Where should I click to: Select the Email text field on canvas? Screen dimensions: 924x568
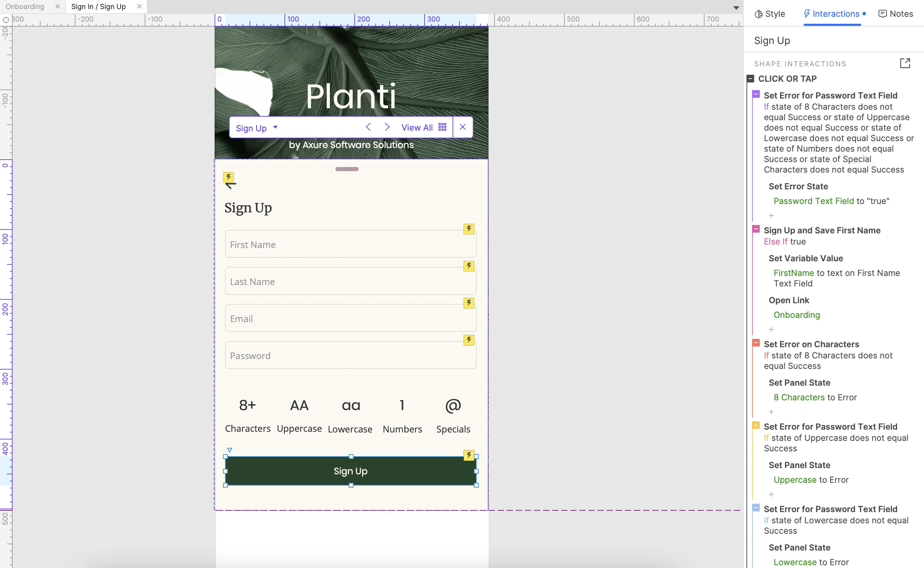pos(350,319)
